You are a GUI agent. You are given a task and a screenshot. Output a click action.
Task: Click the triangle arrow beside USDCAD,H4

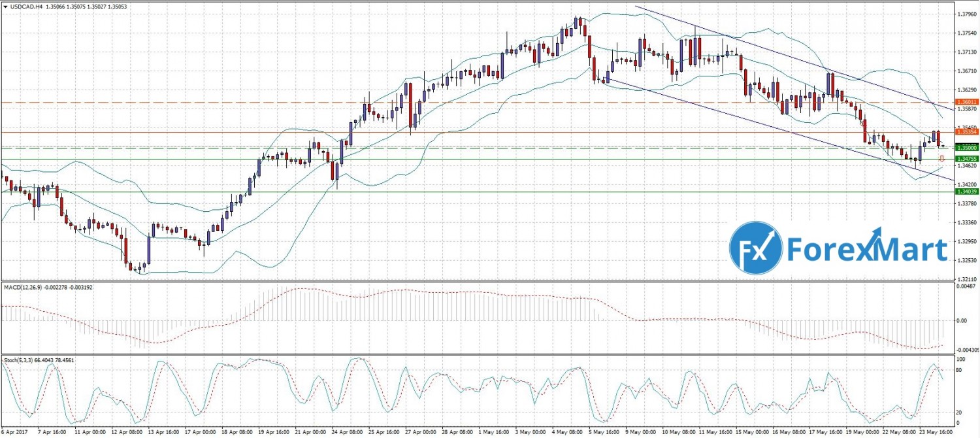point(5,7)
